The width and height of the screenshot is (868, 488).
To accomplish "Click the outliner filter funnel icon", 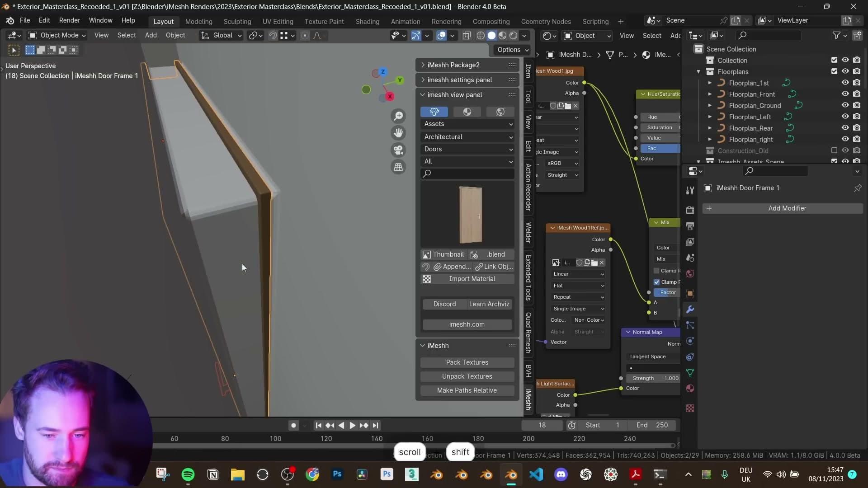I will pyautogui.click(x=836, y=35).
